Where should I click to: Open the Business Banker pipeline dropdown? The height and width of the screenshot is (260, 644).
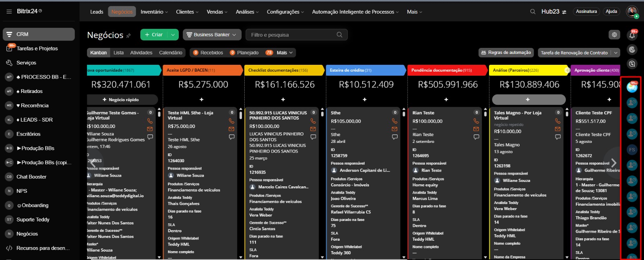(x=212, y=35)
